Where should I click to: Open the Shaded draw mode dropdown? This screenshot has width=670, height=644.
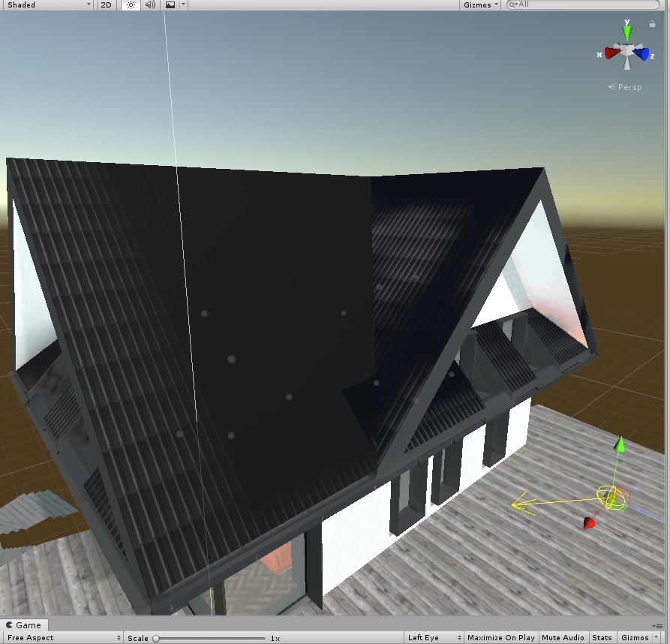coord(45,5)
